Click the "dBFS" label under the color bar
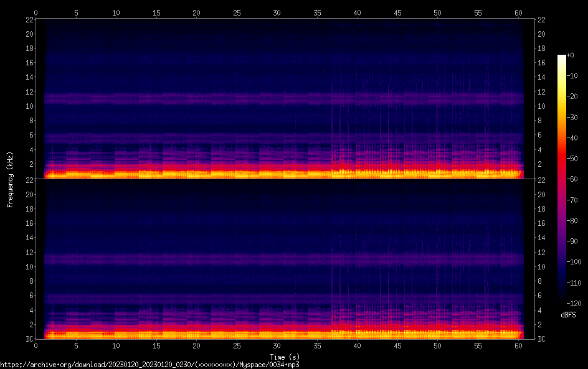Viewport: 588px width, 369px height. [568, 315]
